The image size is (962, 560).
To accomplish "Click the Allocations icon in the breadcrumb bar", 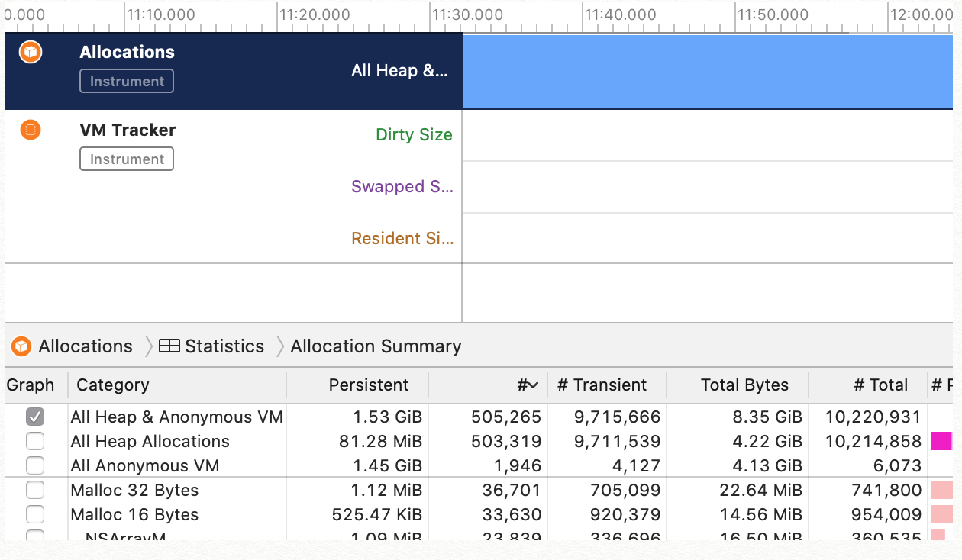I will pos(21,346).
